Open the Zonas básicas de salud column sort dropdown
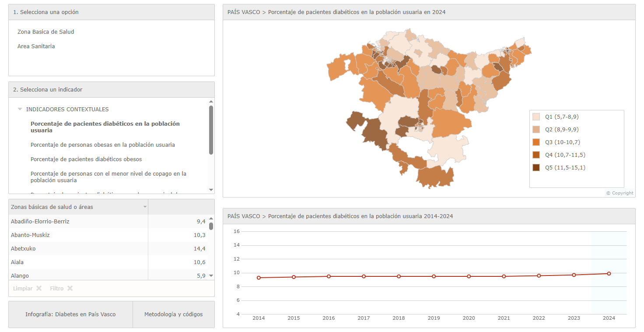 point(145,207)
